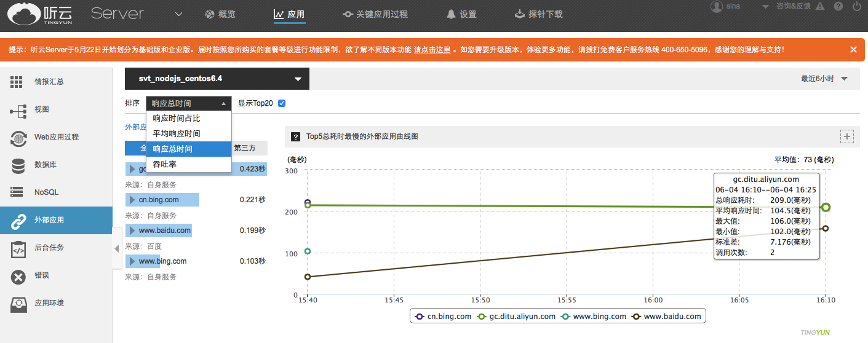
Task: Switch to the 概览 tab
Action: pyautogui.click(x=220, y=14)
